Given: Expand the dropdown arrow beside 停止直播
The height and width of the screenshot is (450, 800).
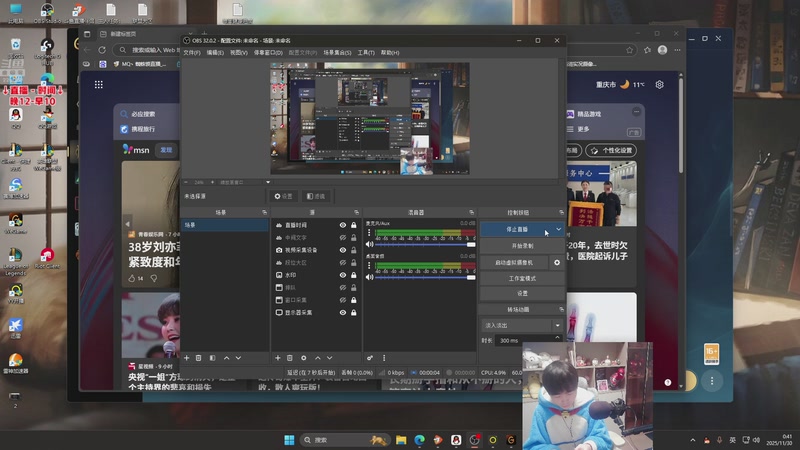Looking at the screenshot, I should tap(558, 229).
